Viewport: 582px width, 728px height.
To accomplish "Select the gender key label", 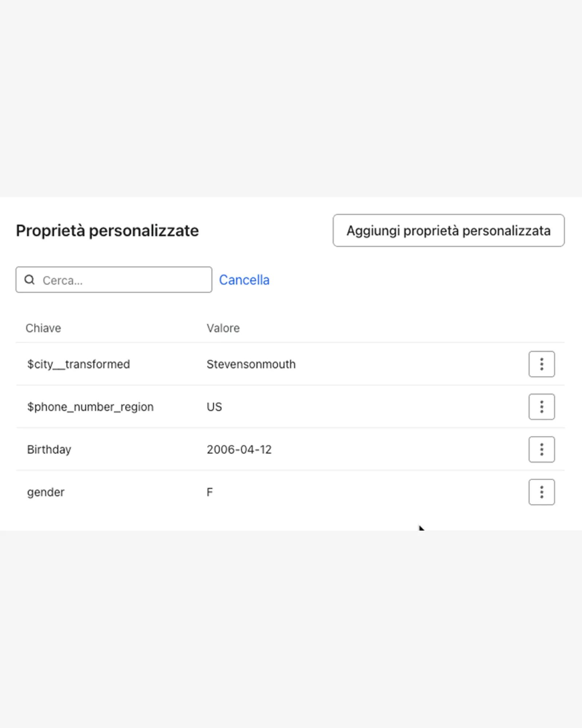I will point(46,492).
